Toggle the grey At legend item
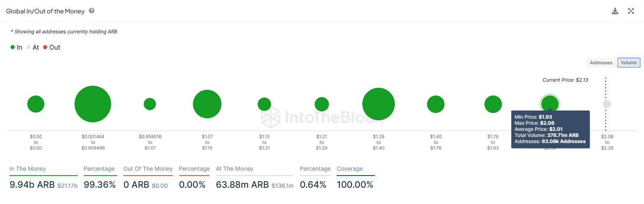This screenshot has width=644, height=204. coord(33,48)
